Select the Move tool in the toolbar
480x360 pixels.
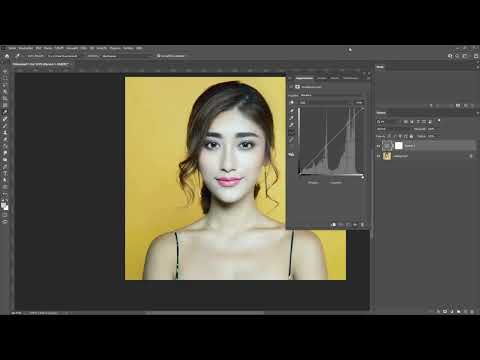(5, 71)
